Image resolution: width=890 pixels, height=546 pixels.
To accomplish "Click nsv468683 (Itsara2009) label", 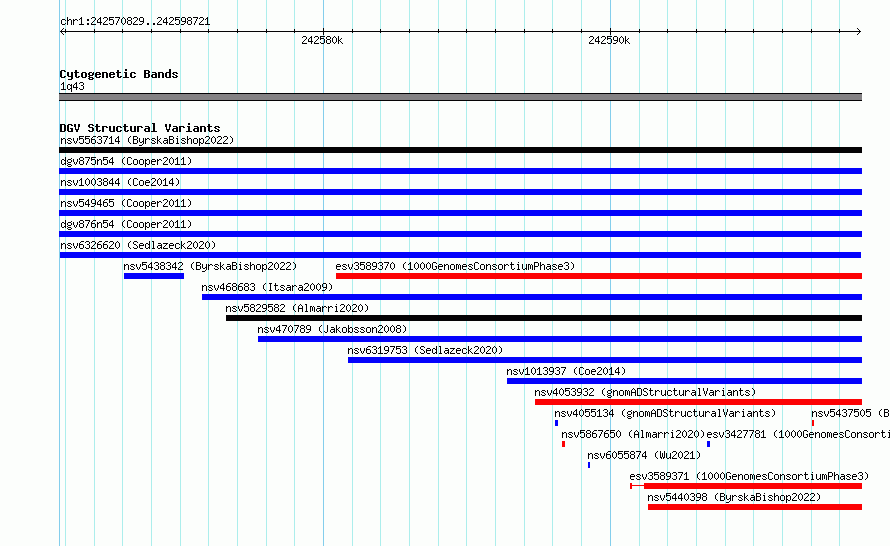I will 267,287.
